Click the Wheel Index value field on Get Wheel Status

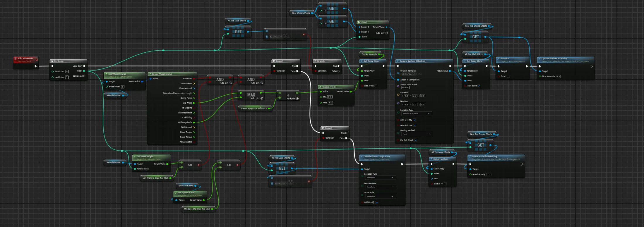click(123, 87)
